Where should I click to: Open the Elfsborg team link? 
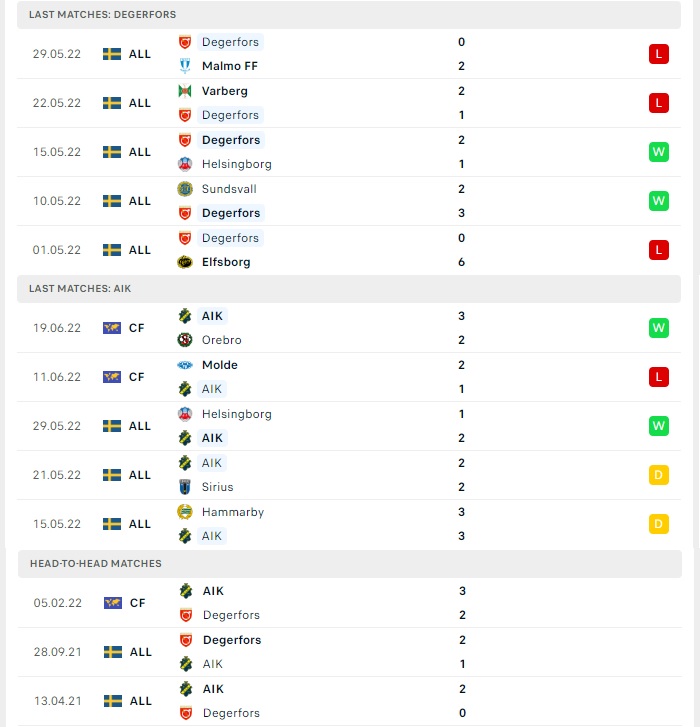pyautogui.click(x=226, y=262)
